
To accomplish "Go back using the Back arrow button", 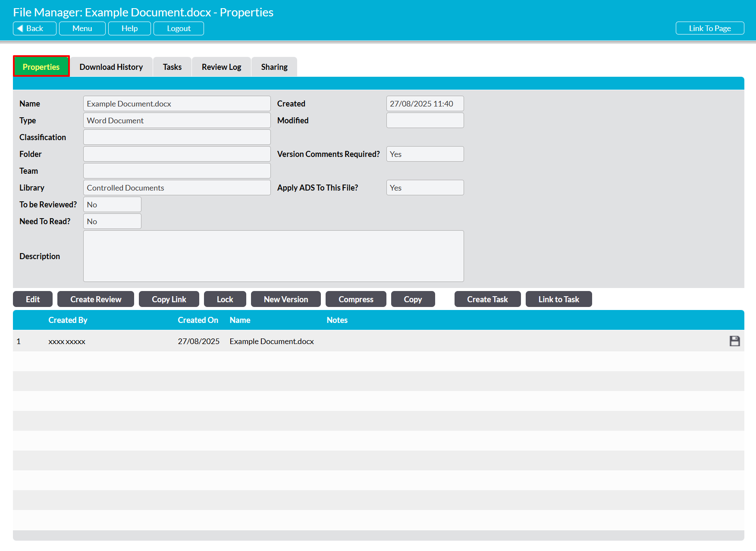I will (x=35, y=28).
